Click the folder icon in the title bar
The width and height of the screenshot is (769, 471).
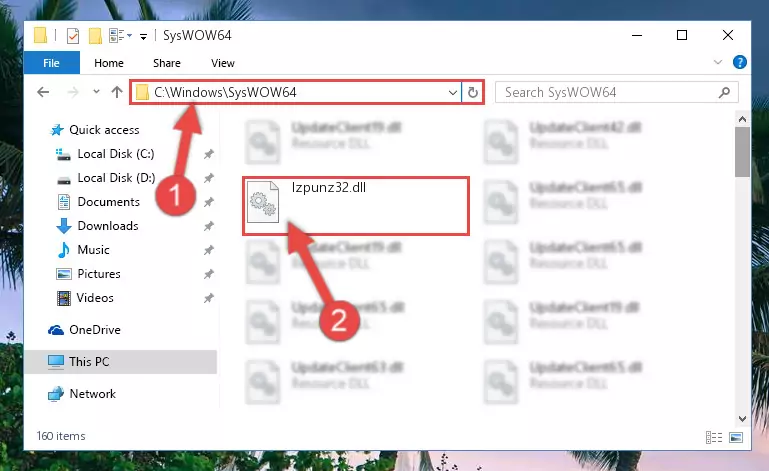40,35
